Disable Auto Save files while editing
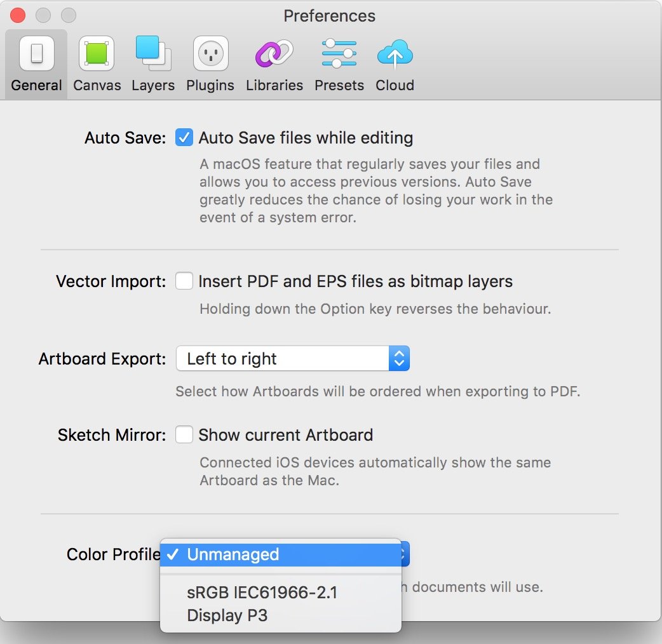 [x=184, y=138]
